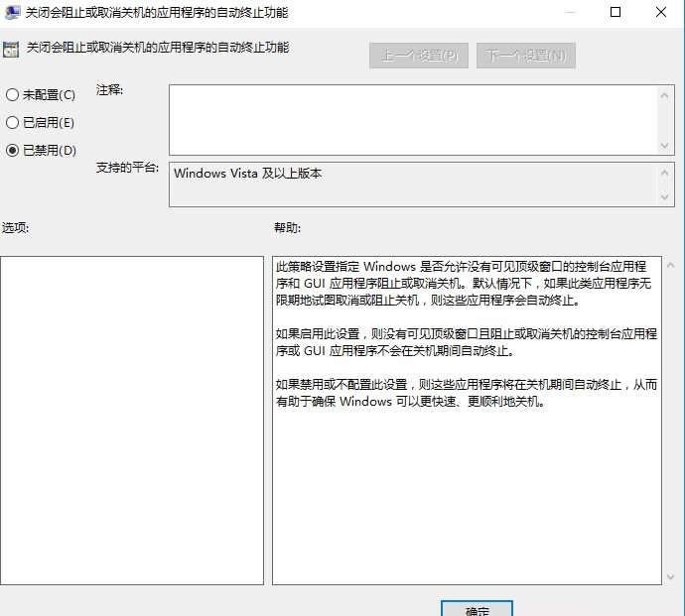Select the 未配置 (Not Configured) radio option

[13, 95]
